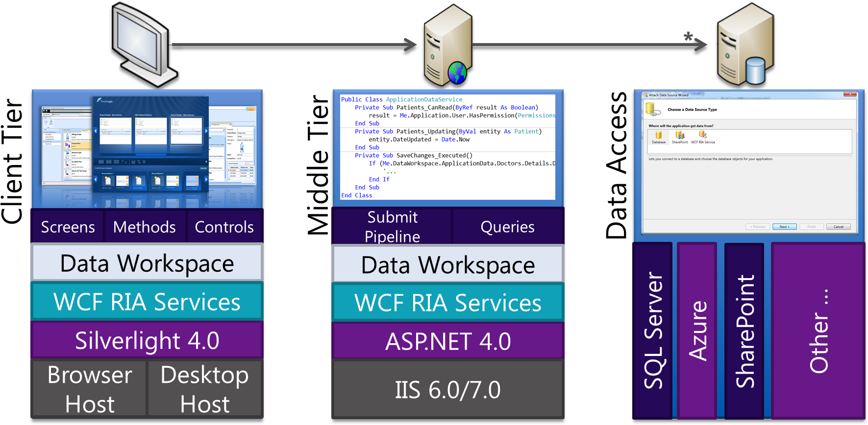
Task: Click the 'Attach Data Source Wizard' title text
Action: 669,95
